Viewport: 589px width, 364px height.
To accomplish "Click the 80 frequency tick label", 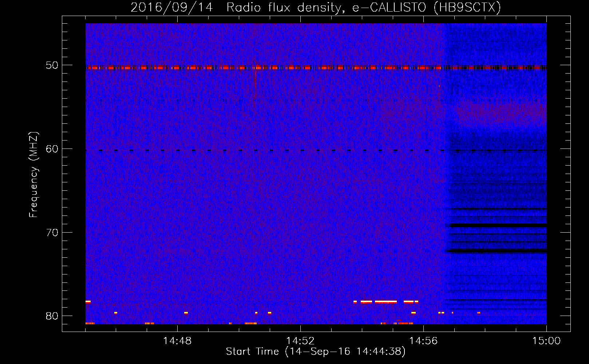I will [52, 316].
